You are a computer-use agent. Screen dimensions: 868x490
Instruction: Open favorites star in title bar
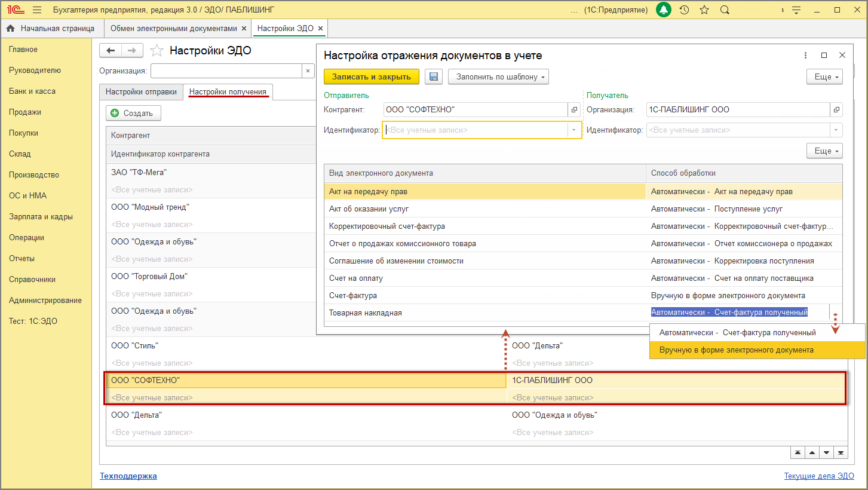704,10
